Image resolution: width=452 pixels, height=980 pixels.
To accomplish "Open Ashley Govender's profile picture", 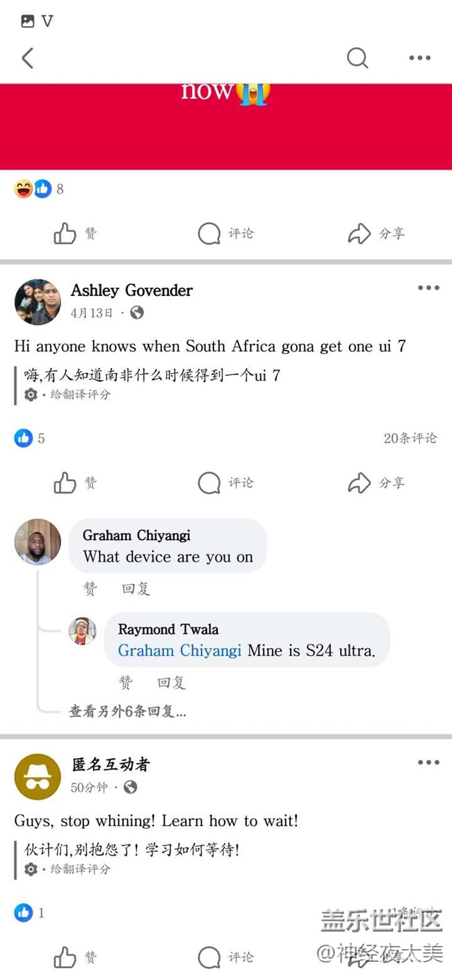I will click(x=38, y=302).
